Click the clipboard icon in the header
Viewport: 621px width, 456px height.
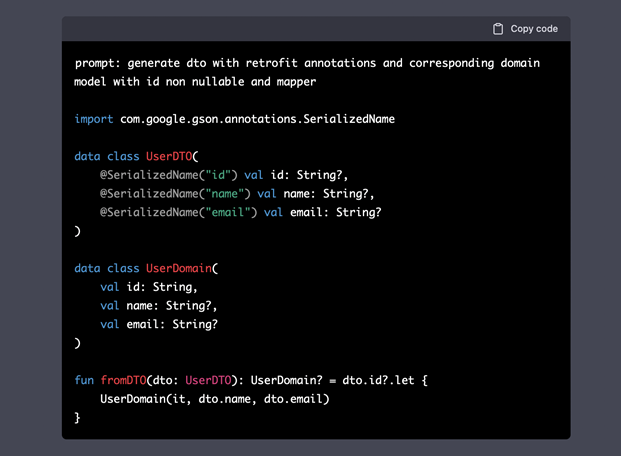498,29
